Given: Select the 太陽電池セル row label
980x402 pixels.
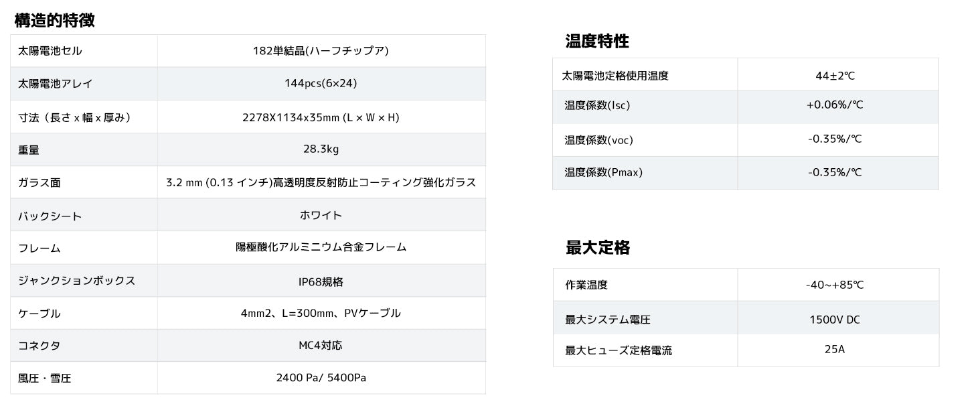Looking at the screenshot, I should 50,51.
